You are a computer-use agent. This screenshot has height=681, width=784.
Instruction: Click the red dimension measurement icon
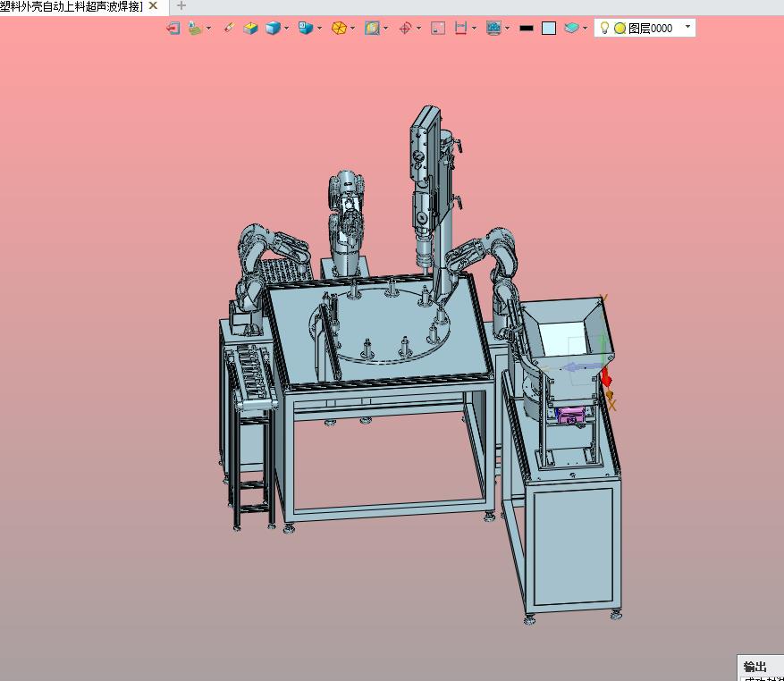coord(460,28)
